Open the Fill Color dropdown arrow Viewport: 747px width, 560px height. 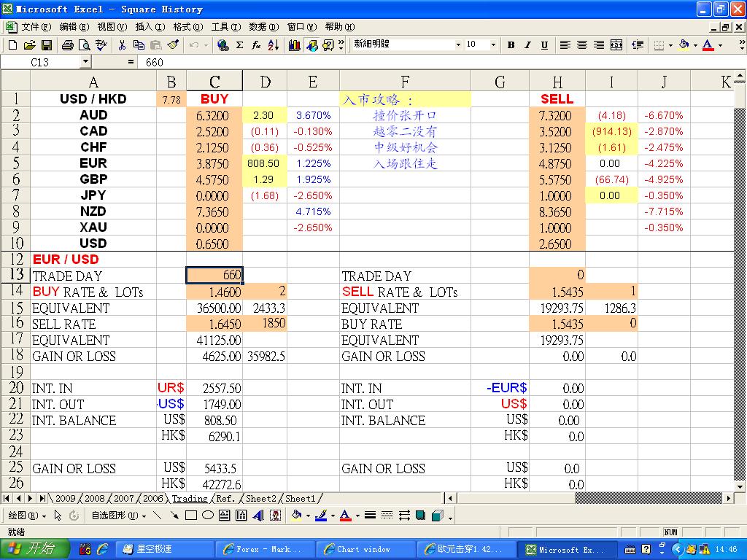[x=695, y=45]
